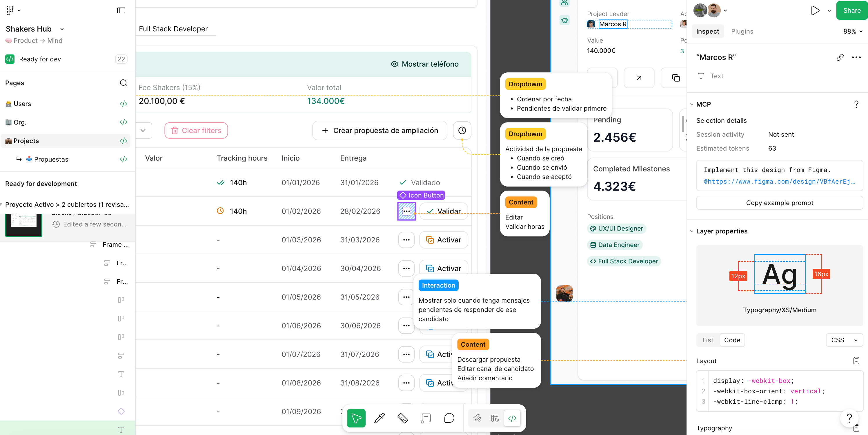
Task: Click the duplicate icon button in project card
Action: 675,78
